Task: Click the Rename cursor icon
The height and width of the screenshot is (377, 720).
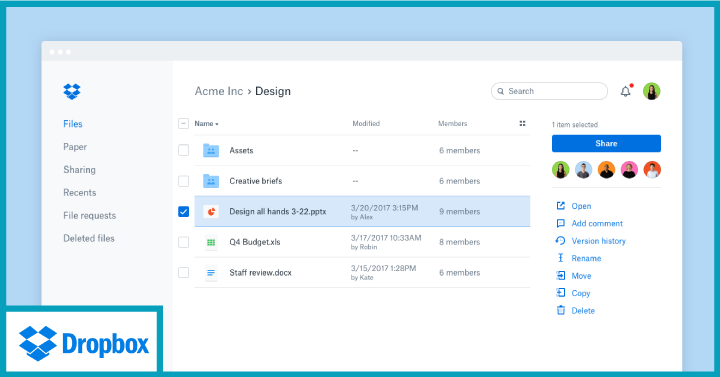Action: (x=560, y=258)
